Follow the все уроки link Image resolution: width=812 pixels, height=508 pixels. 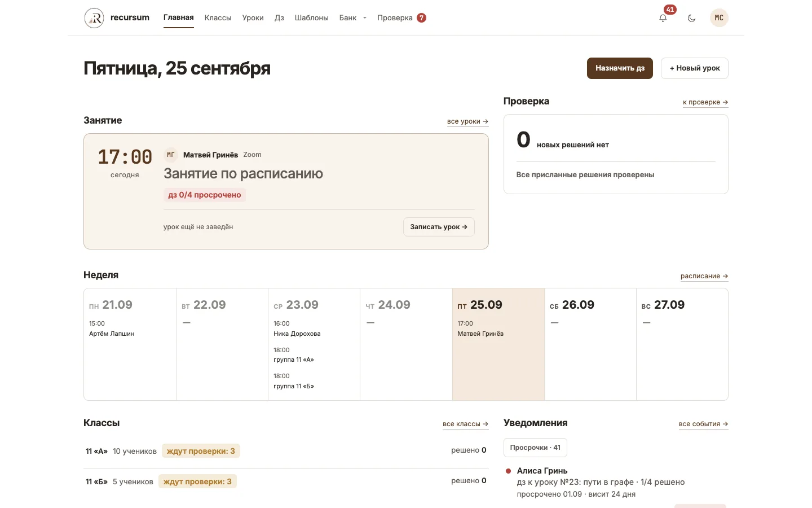click(467, 121)
